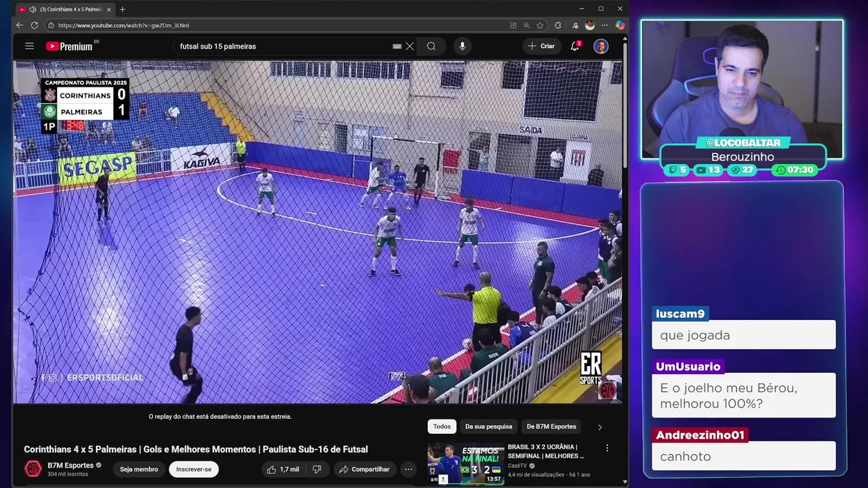Share video with Compartilhar button
The width and height of the screenshot is (868, 488).
coord(364,469)
